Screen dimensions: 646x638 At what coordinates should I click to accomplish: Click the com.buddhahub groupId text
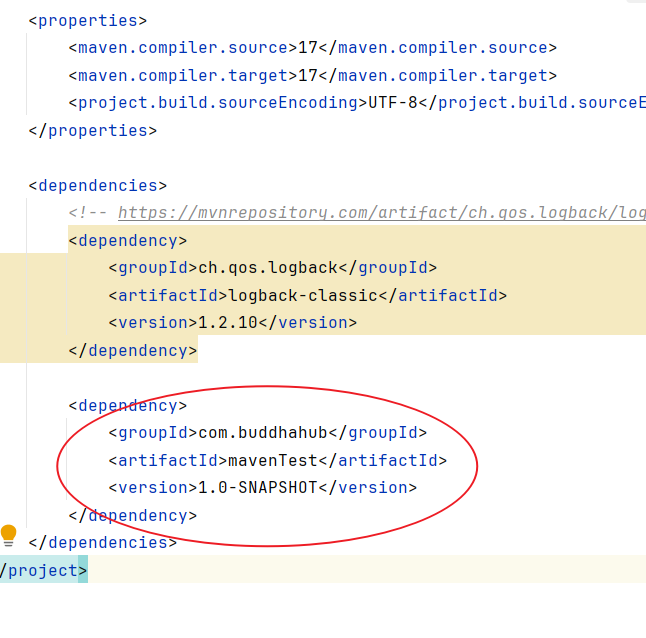(263, 433)
